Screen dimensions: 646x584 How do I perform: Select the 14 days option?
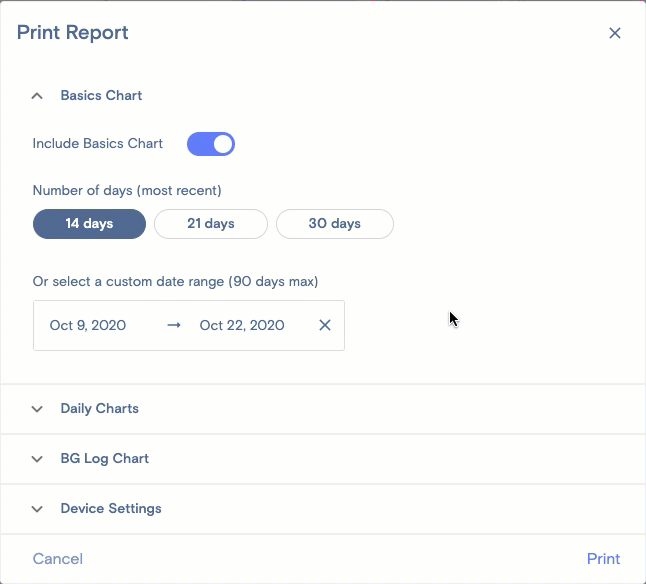point(89,224)
